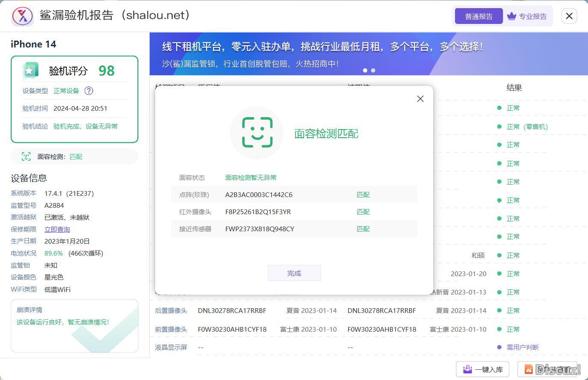The width and height of the screenshot is (588, 380).
Task: Click the 正常 (零售机) result
Action: (x=527, y=127)
